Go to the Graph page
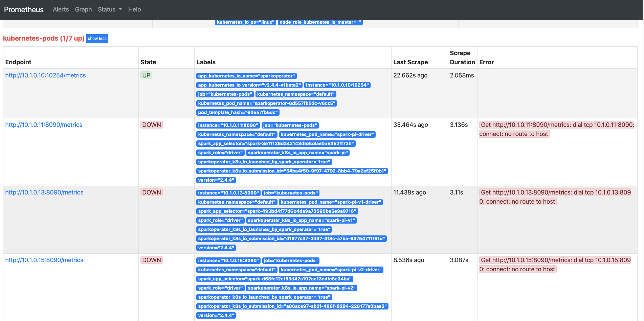The height and width of the screenshot is (321, 644). pos(83,9)
